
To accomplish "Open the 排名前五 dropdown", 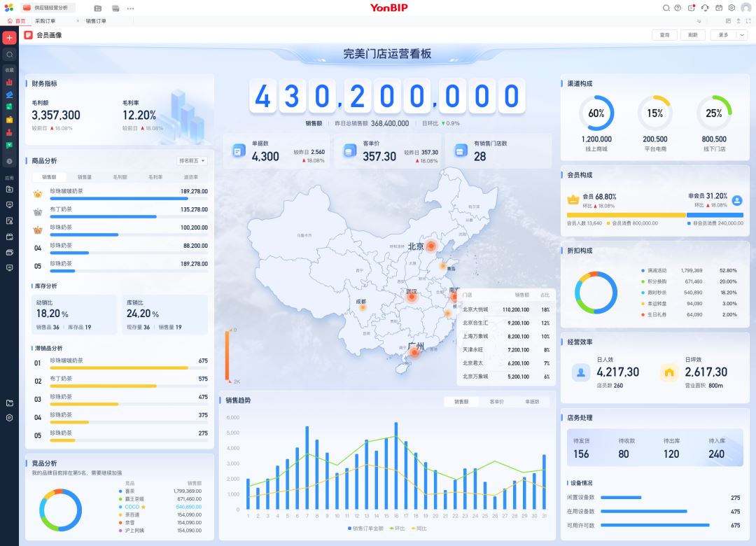I will point(192,161).
